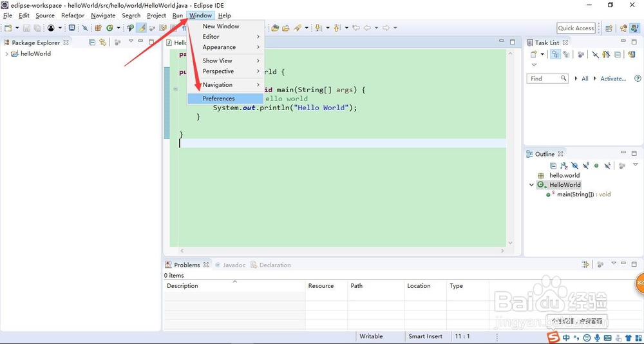Click the Sogou input method S icon

(554, 337)
